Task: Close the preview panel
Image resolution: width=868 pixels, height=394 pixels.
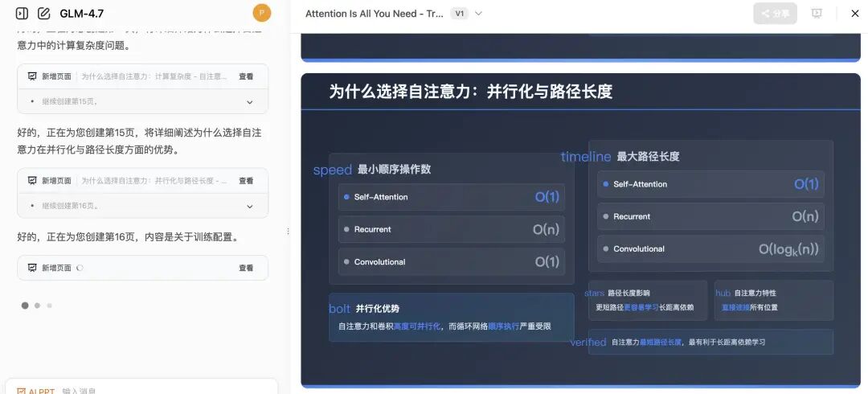Action: 854,14
